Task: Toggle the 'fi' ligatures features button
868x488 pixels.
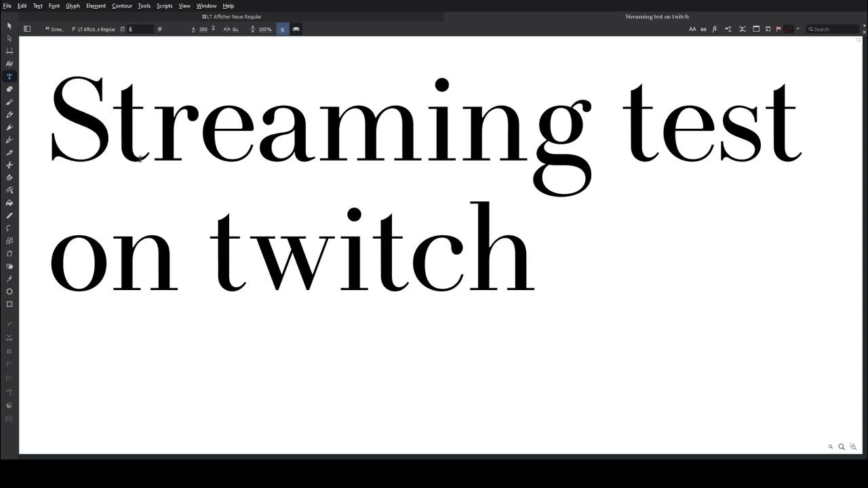Action: [715, 29]
